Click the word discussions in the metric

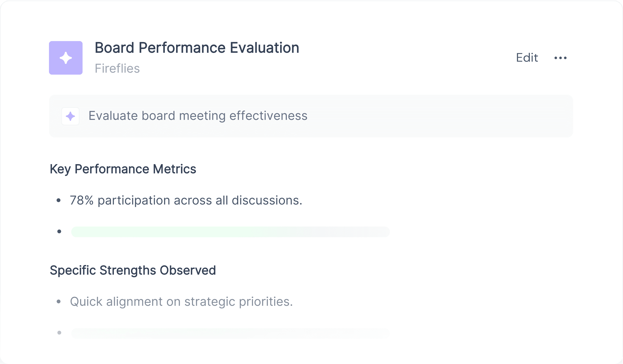(267, 200)
